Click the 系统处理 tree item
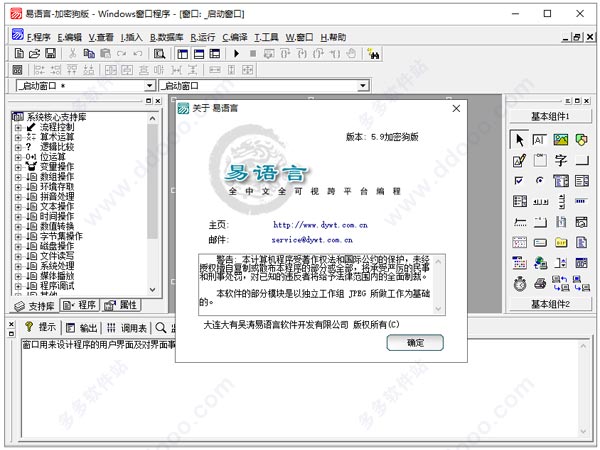The image size is (600, 450). point(57,266)
